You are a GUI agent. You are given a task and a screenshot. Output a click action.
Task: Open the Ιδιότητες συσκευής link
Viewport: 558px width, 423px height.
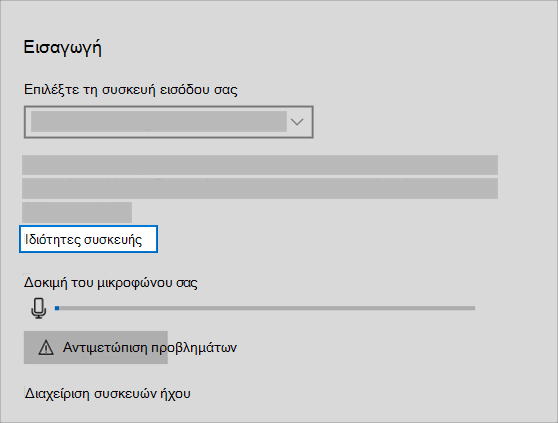[x=88, y=239]
